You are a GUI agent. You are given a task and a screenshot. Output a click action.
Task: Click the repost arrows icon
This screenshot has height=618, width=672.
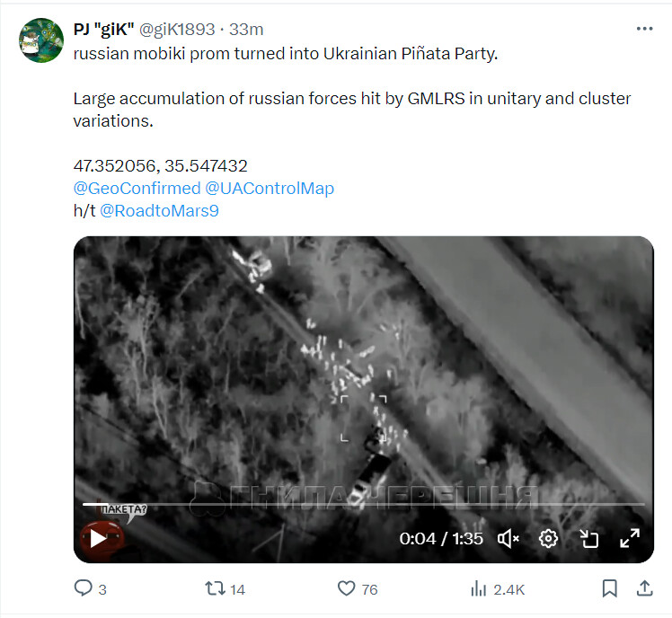(x=215, y=588)
